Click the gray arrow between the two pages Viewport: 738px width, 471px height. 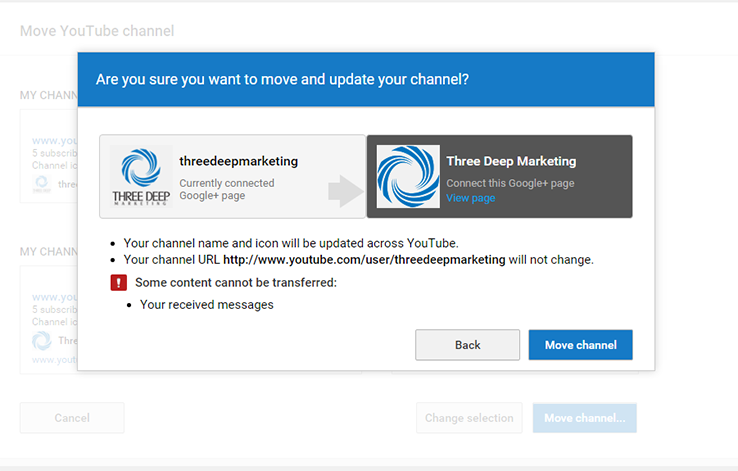point(346,191)
